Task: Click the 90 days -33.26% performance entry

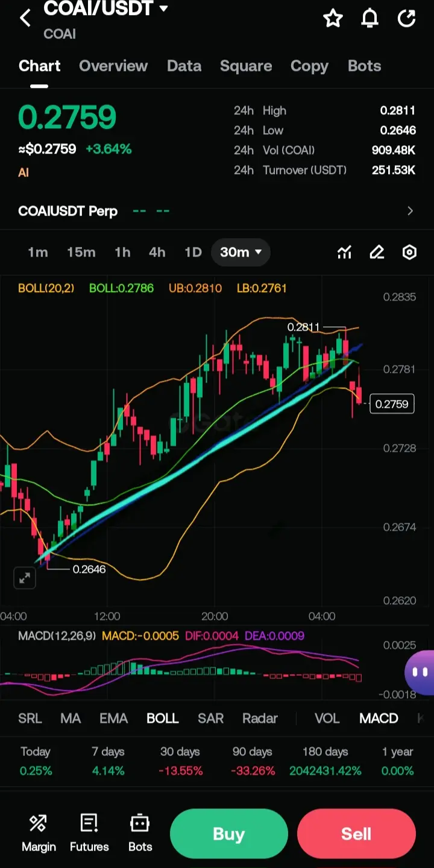Action: coord(253,761)
